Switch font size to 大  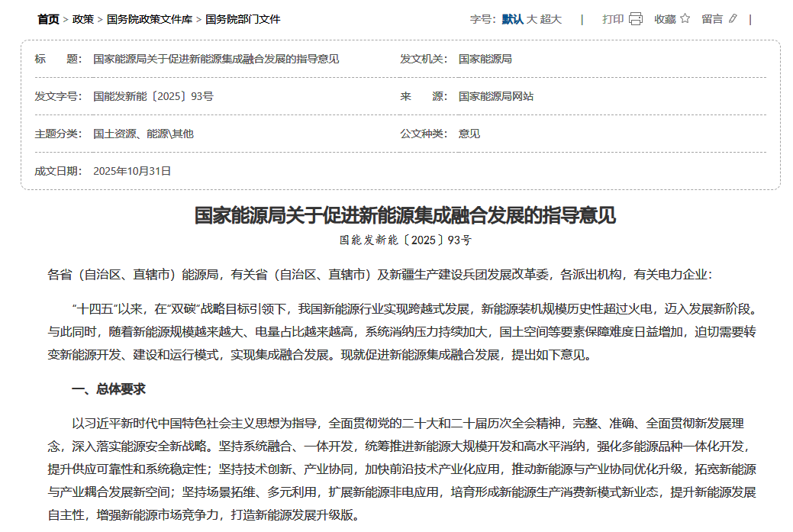coord(532,19)
